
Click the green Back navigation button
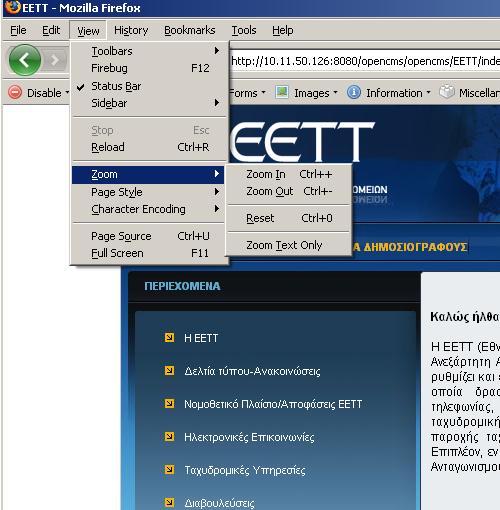25,60
